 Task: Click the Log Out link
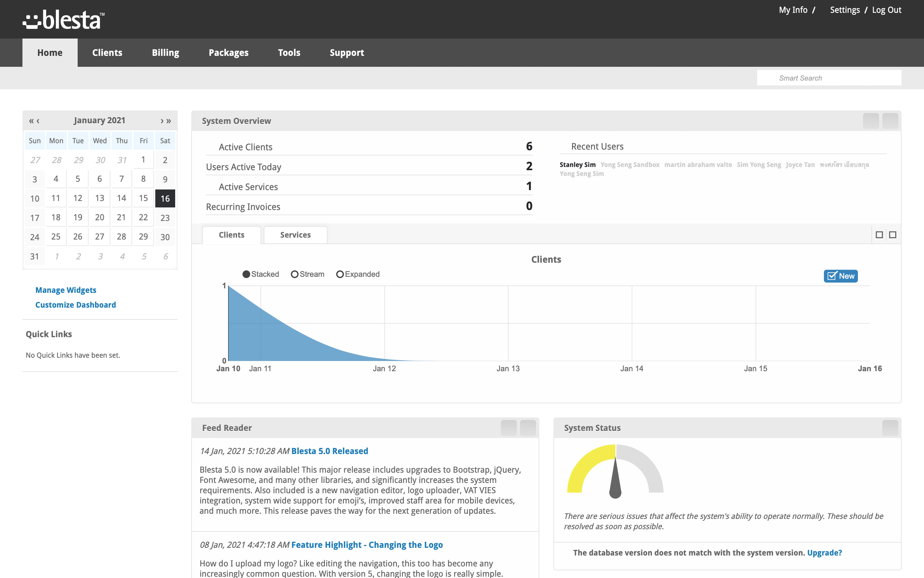[x=886, y=10]
